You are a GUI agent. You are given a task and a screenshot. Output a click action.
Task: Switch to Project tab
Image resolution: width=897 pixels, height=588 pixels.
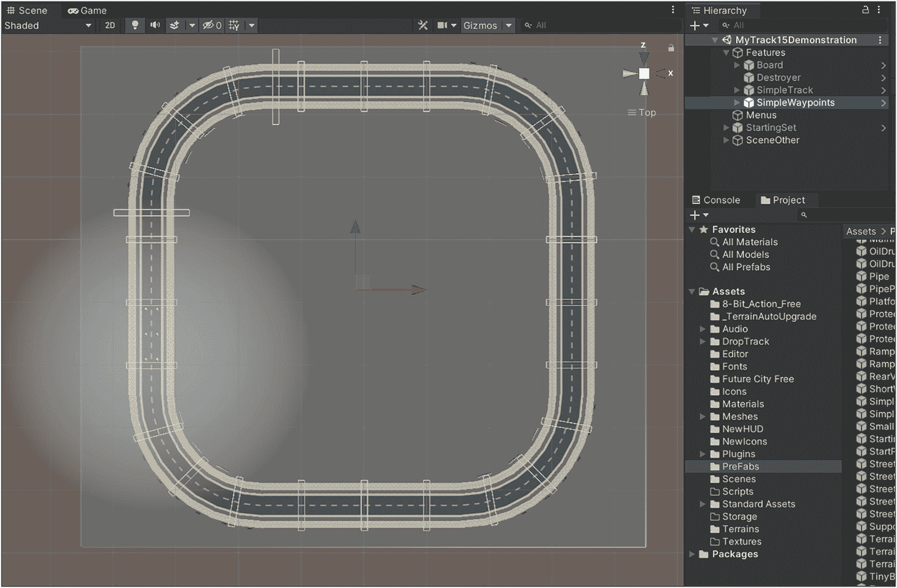783,200
